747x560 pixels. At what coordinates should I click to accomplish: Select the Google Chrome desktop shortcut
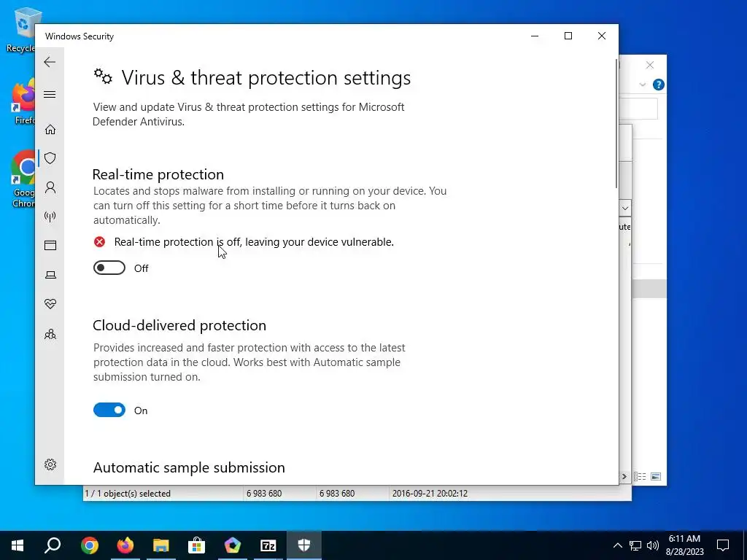(23, 179)
